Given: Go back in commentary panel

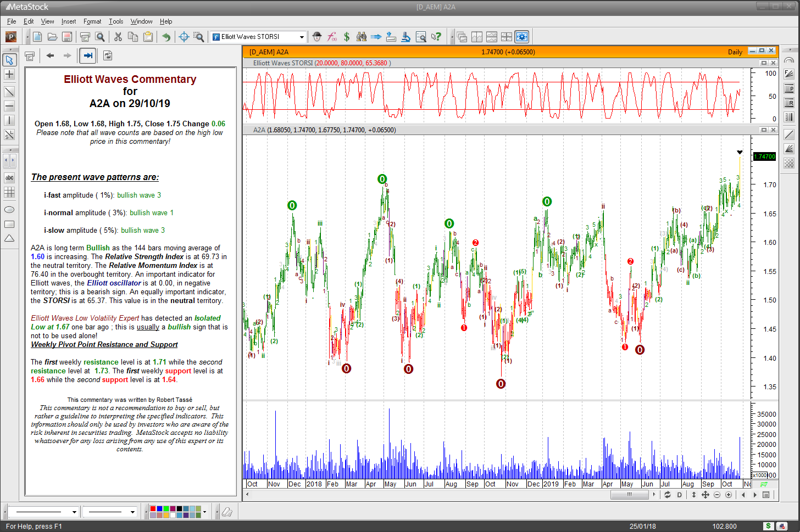Looking at the screenshot, I should 50,55.
